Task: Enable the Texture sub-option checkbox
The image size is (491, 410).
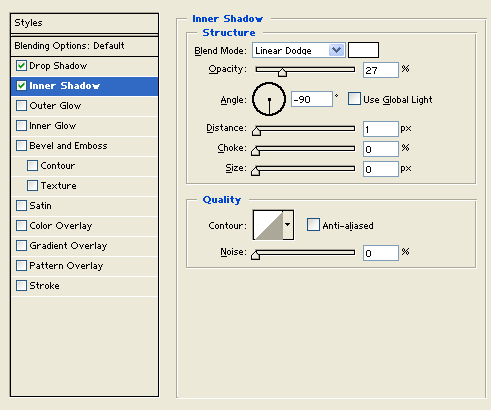Action: [32, 186]
